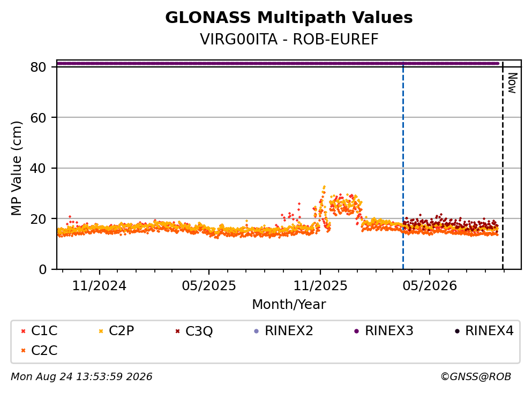This screenshot has height=393, width=532.
Task: Select the RINEX3 legend label
Action: tap(389, 331)
